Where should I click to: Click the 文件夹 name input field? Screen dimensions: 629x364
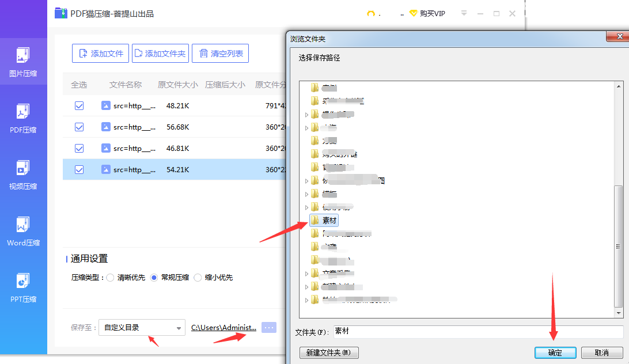(478, 332)
